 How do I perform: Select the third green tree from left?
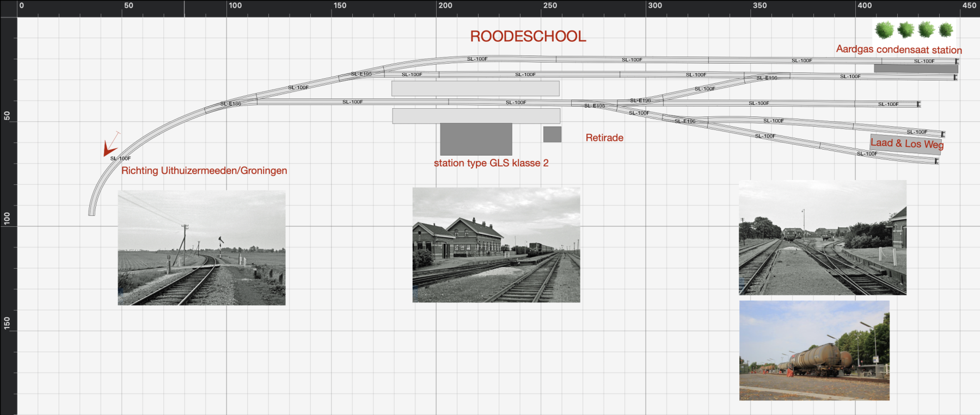926,29
